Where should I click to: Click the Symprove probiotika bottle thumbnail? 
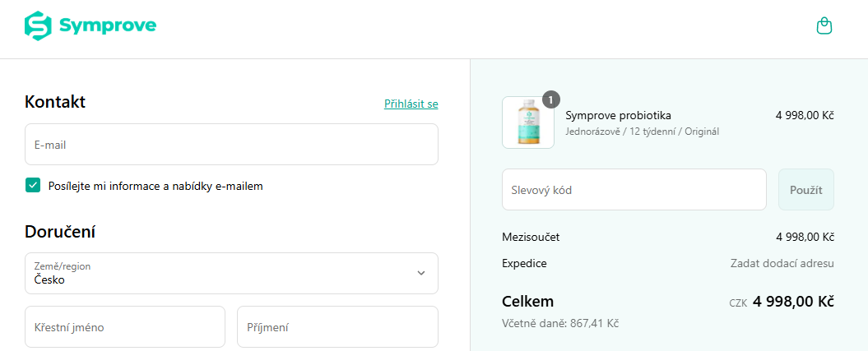pyautogui.click(x=527, y=123)
